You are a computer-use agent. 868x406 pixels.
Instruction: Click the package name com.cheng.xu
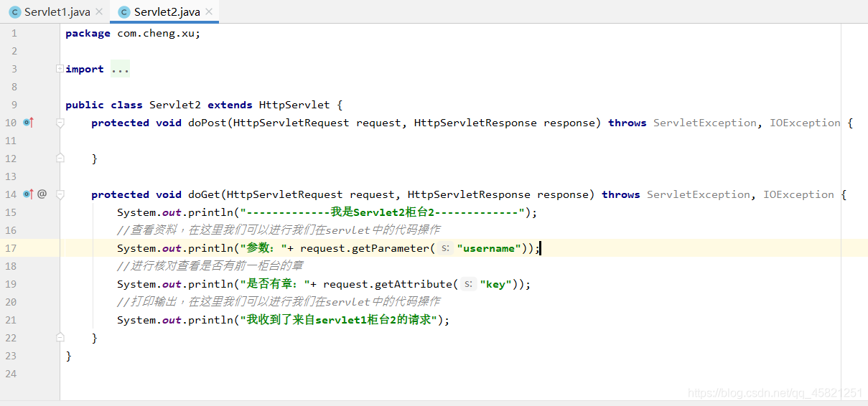156,33
